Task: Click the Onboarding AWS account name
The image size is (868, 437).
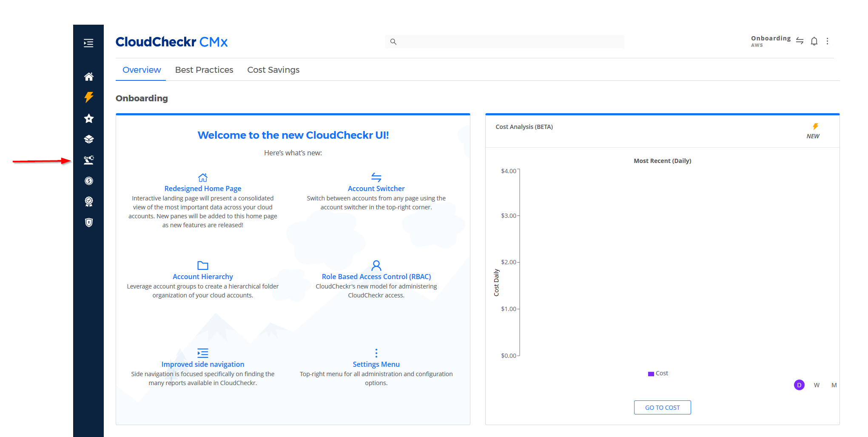Action: 771,41
